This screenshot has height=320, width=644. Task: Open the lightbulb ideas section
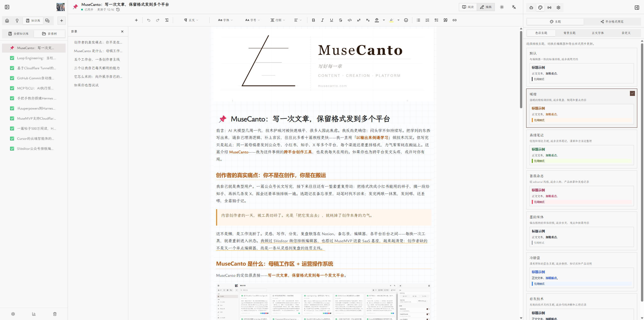[x=17, y=21]
